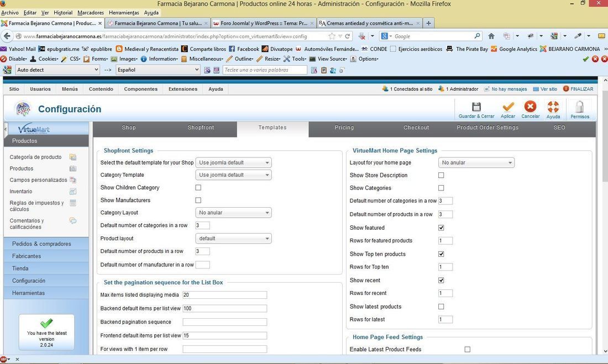The image size is (608, 364).
Task: Open the Product layout dropdown
Action: pos(233,239)
